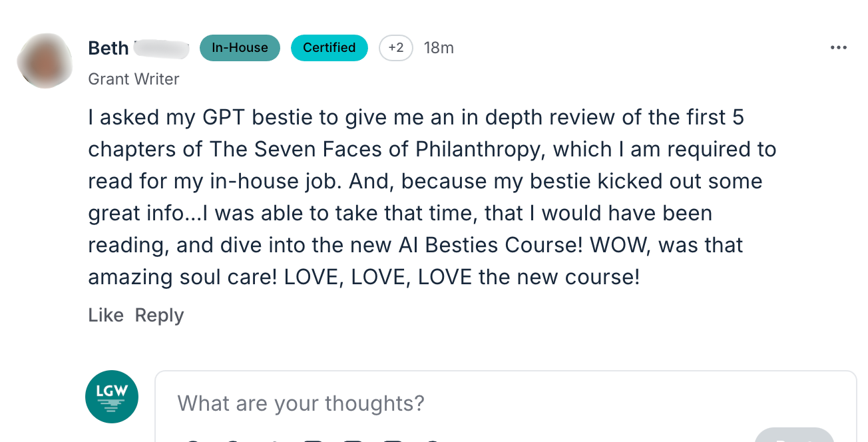
Task: Click Beth's name to view her profile
Action: click(x=108, y=47)
